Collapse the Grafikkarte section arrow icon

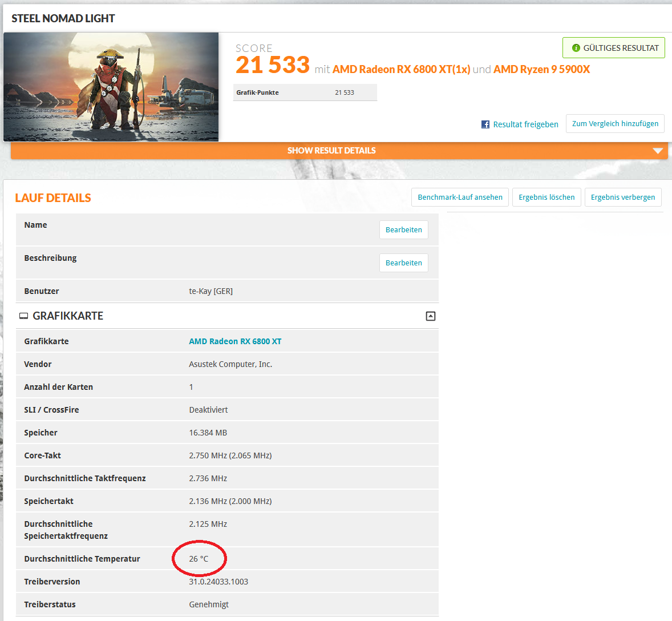431,316
